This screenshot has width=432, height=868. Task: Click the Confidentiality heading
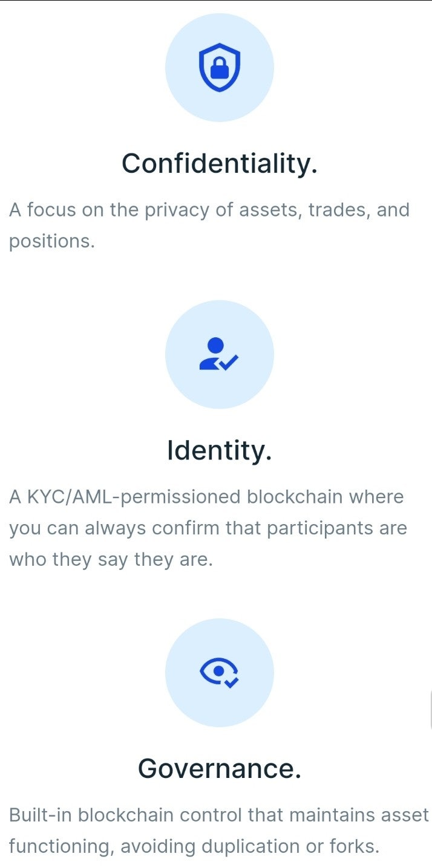(220, 163)
